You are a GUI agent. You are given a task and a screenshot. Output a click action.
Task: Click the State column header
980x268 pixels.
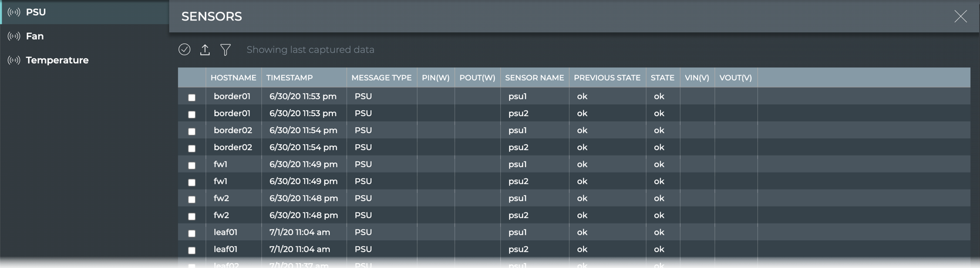coord(662,78)
